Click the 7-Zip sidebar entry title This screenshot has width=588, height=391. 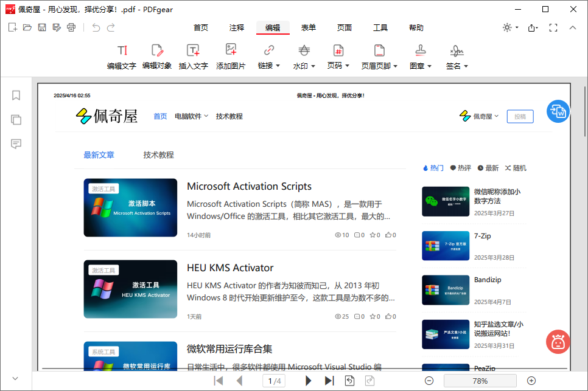click(x=482, y=236)
